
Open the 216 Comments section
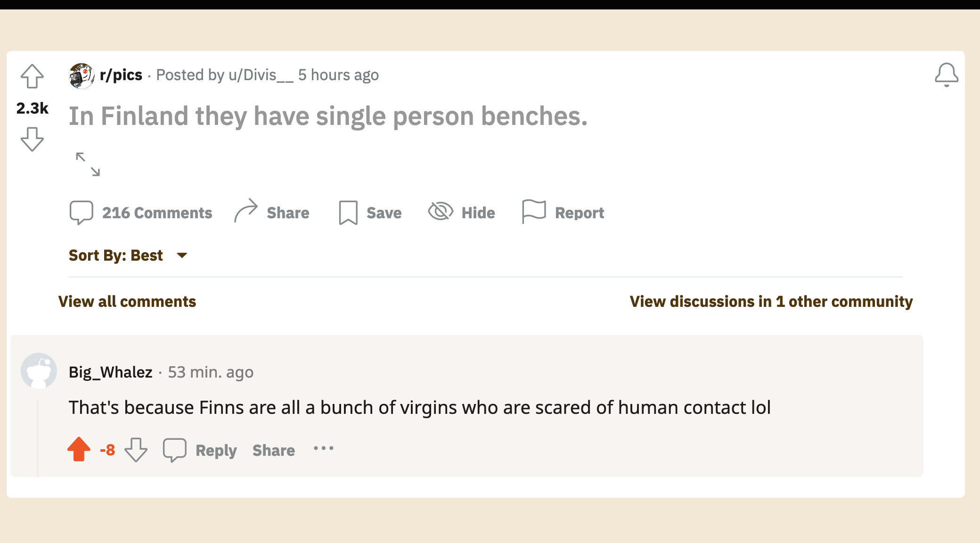(x=141, y=213)
